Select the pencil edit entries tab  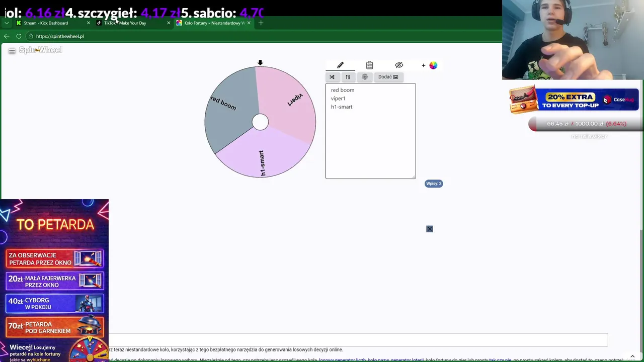[340, 65]
